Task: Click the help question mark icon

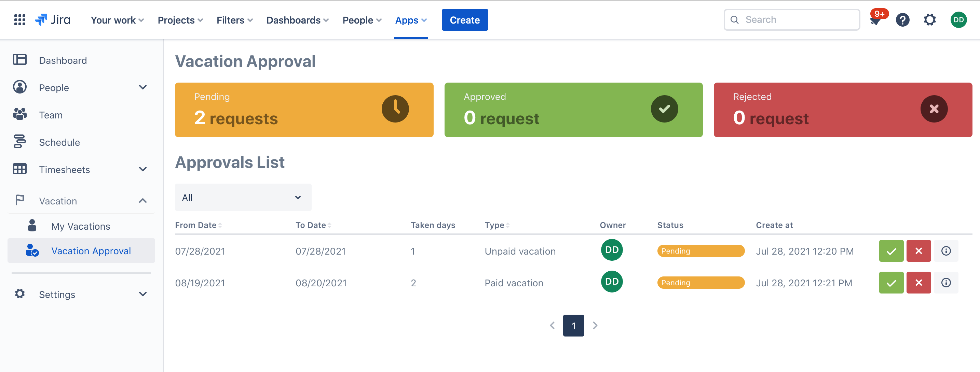Action: coord(902,20)
